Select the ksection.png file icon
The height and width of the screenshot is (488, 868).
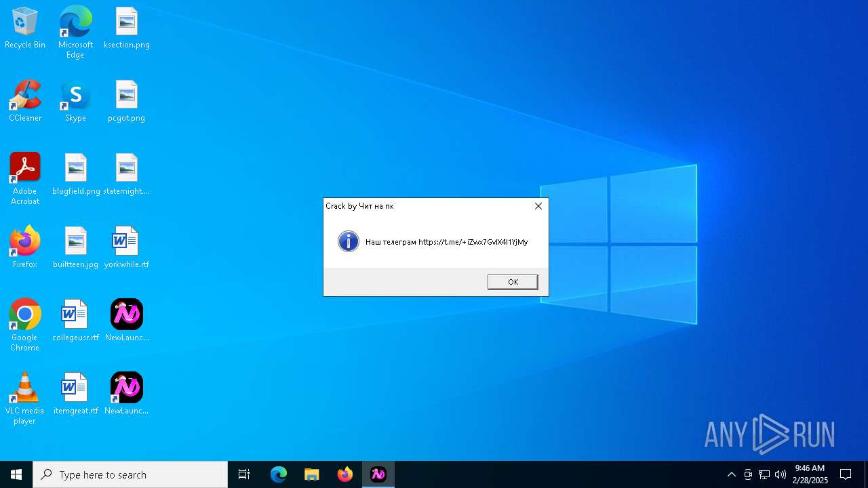[x=127, y=28]
